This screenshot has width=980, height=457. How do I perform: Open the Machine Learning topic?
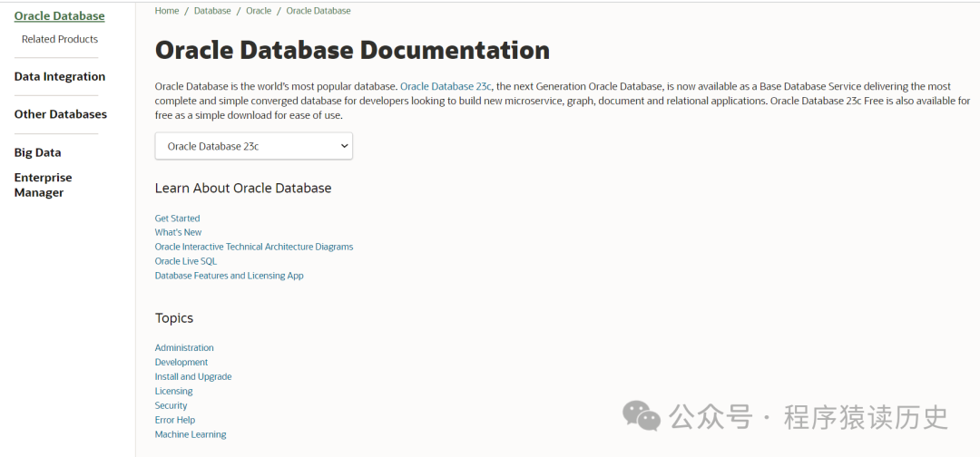tap(190, 435)
